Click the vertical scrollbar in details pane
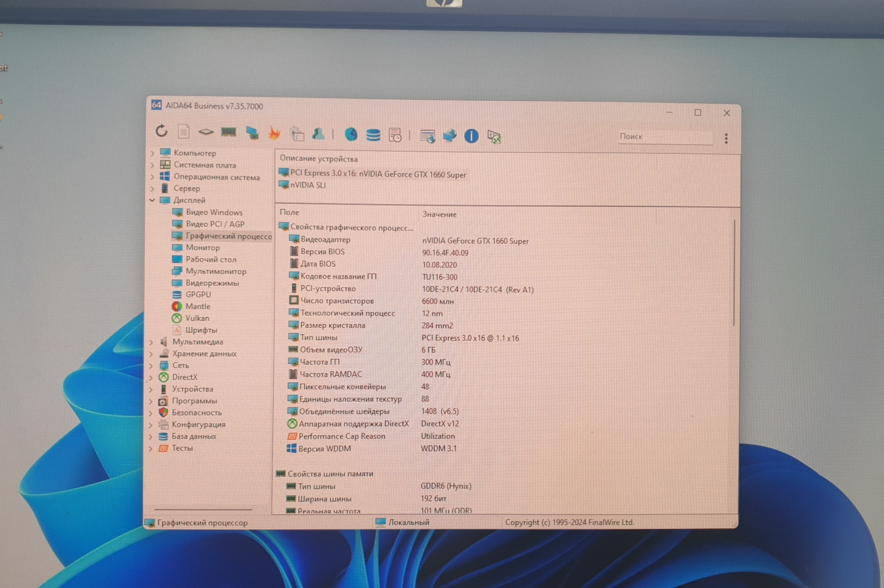The image size is (884, 588). tap(734, 272)
